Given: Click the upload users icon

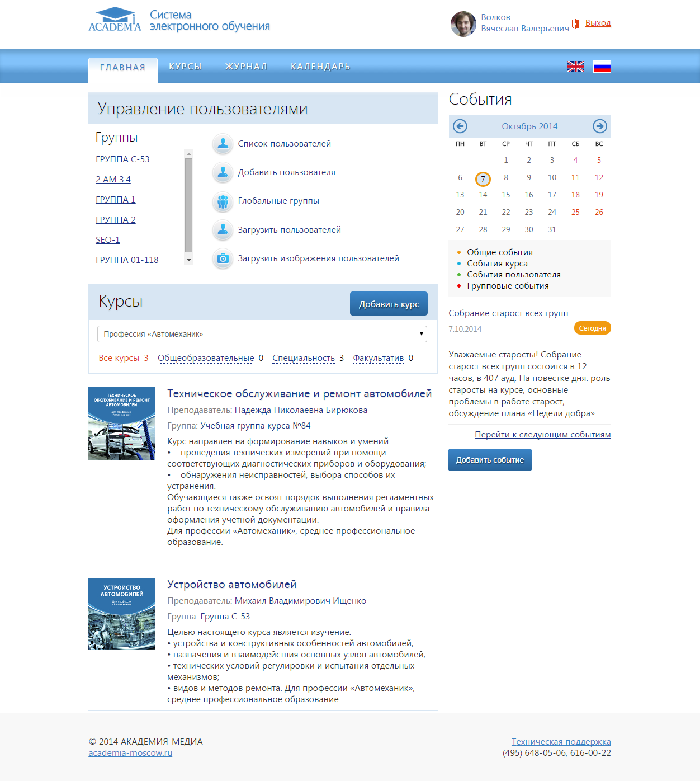Looking at the screenshot, I should tap(223, 230).
